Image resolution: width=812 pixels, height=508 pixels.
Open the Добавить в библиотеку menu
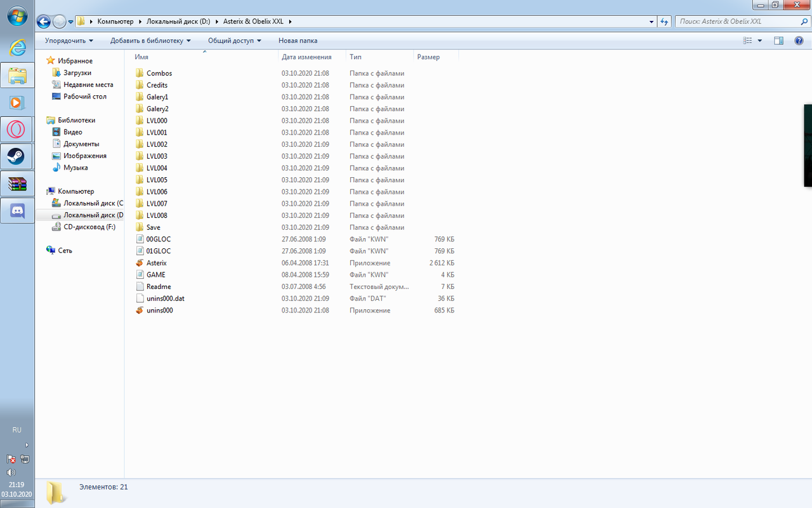coord(150,41)
